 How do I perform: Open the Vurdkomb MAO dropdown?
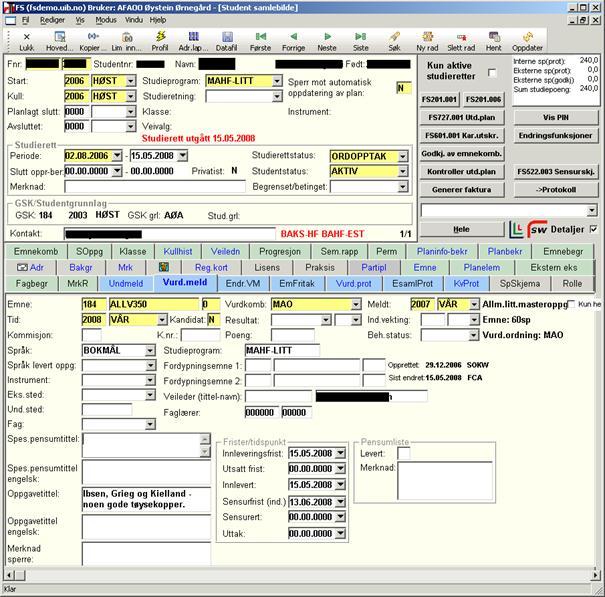click(356, 304)
